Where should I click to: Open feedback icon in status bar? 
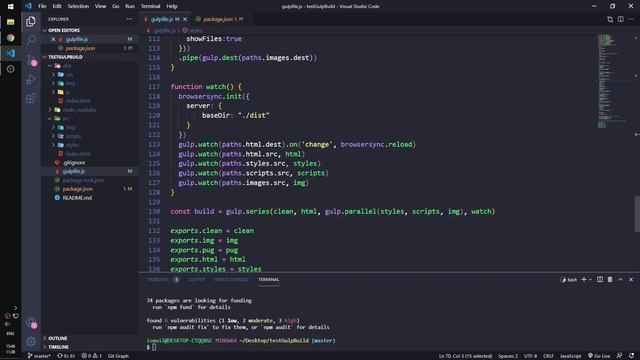[x=620, y=356]
